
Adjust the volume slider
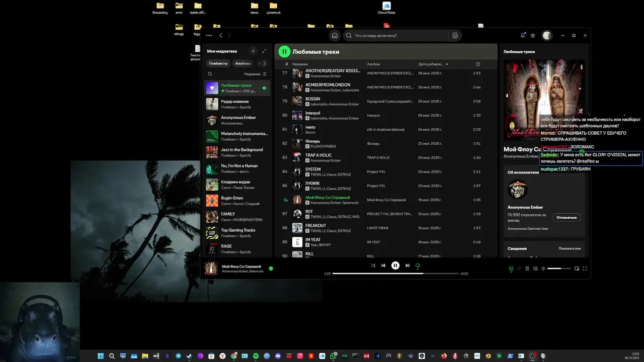click(x=559, y=268)
